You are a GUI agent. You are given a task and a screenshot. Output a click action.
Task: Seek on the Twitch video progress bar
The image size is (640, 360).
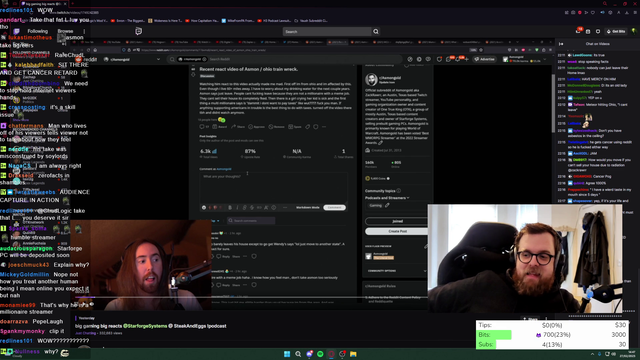[x=251, y=297]
